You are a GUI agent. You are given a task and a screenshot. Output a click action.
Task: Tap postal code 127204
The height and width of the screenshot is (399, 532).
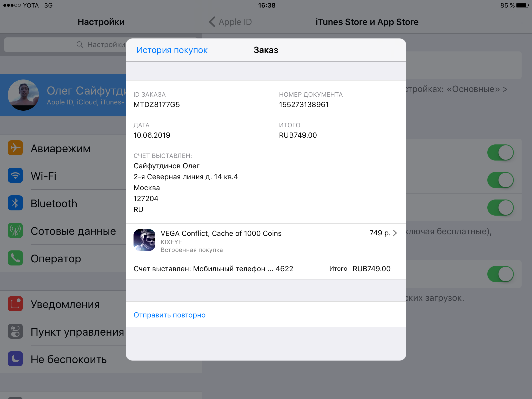point(146,199)
